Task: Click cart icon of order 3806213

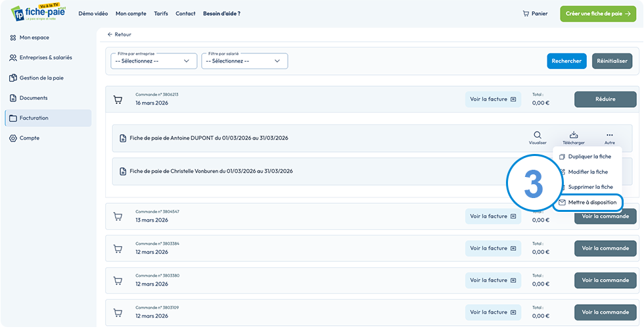Action: (118, 99)
